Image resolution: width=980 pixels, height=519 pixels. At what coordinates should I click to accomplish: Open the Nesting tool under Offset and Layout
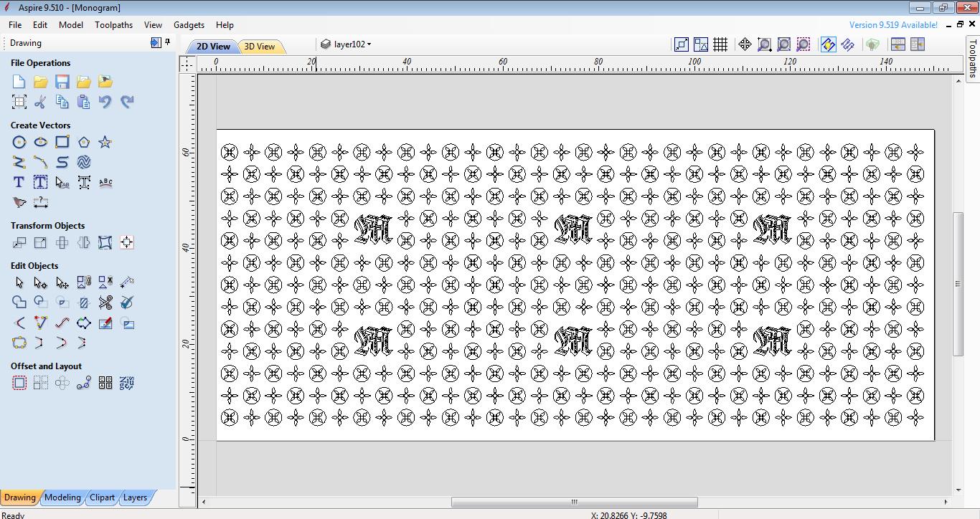point(105,382)
